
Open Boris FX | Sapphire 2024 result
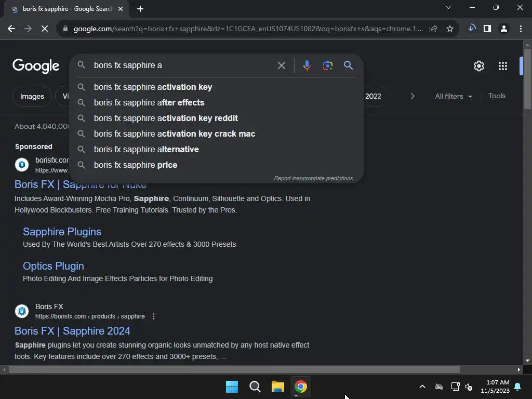[72, 331]
